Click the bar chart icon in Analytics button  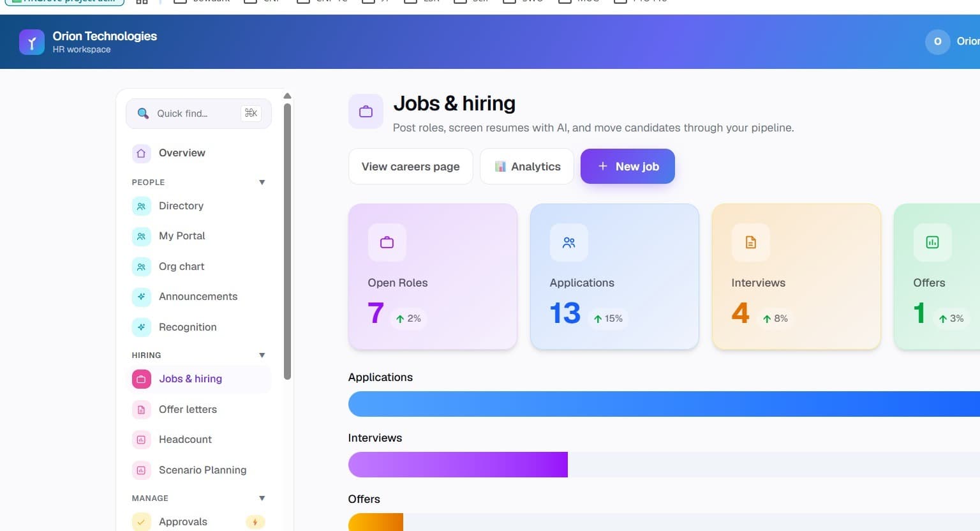point(500,167)
